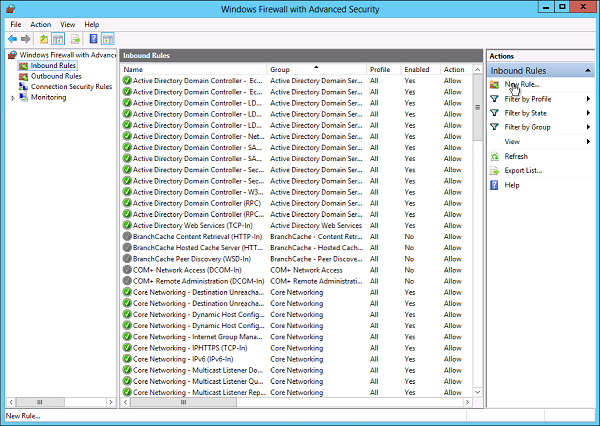Click the Up one level folder icon
This screenshot has height=426, width=600.
point(44,39)
